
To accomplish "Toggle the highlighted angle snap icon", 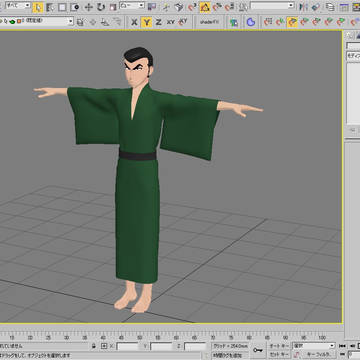I will pyautogui.click(x=205, y=7).
